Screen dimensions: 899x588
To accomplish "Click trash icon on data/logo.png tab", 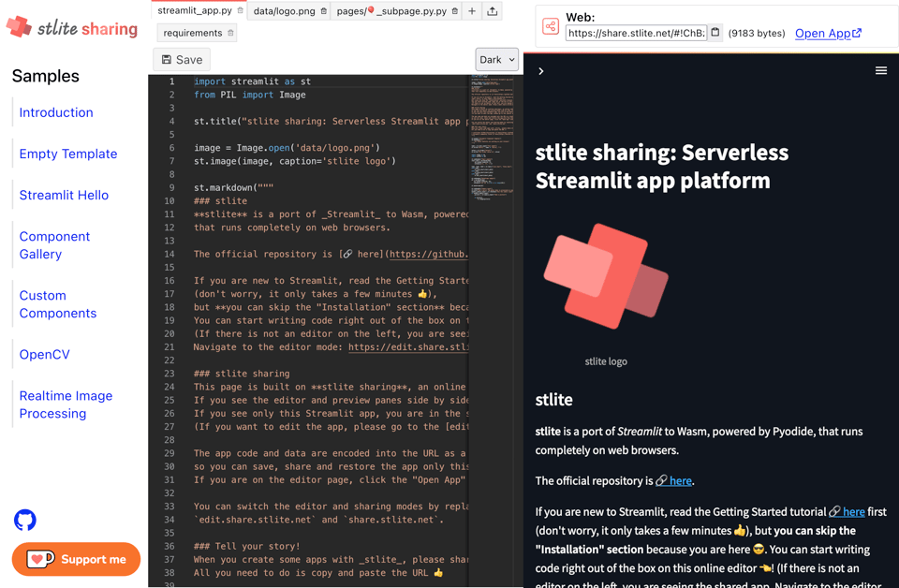I will tap(324, 11).
